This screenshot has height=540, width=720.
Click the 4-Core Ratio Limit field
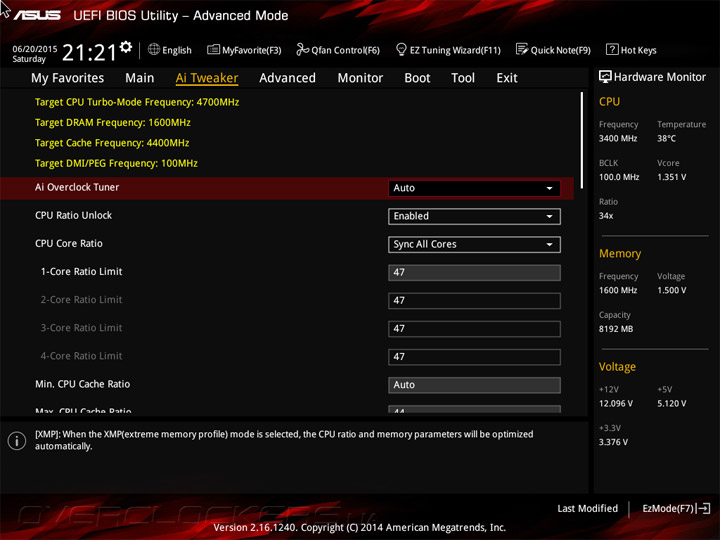tap(474, 357)
